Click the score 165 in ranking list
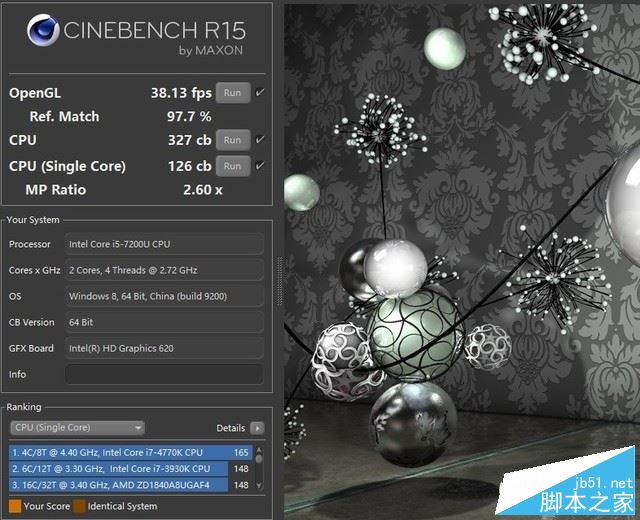This screenshot has height=520, width=640. click(x=241, y=452)
